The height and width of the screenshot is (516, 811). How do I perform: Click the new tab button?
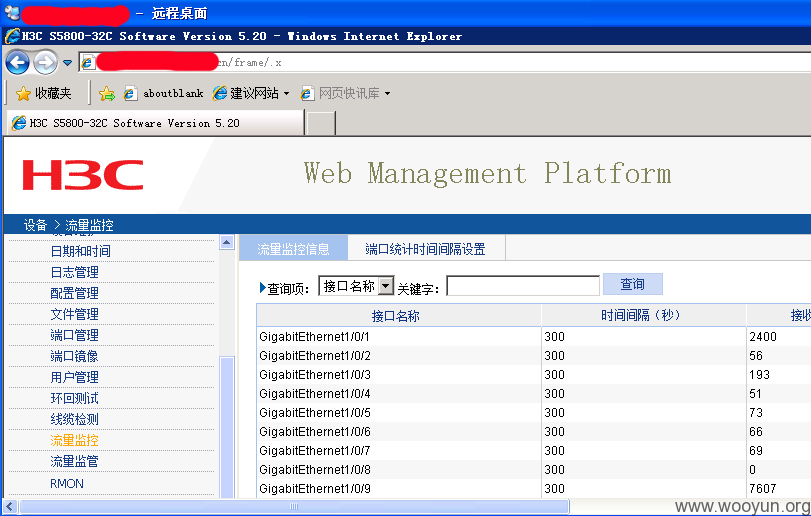pos(321,124)
